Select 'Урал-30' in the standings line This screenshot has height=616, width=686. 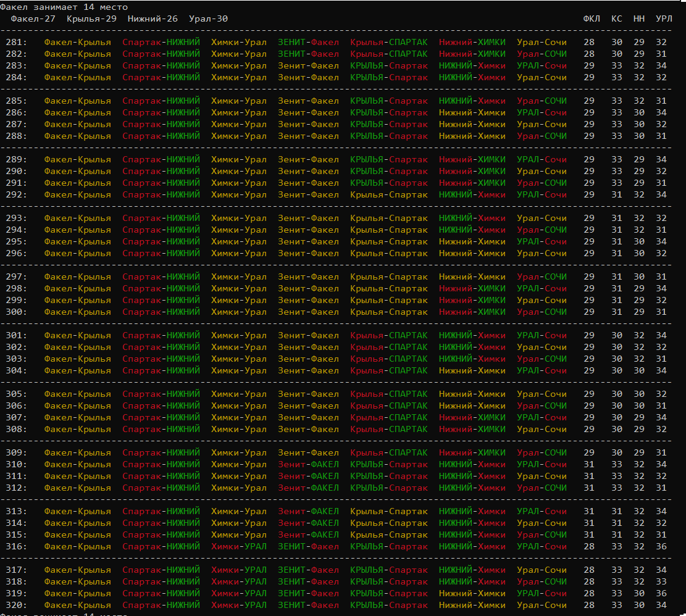point(208,19)
